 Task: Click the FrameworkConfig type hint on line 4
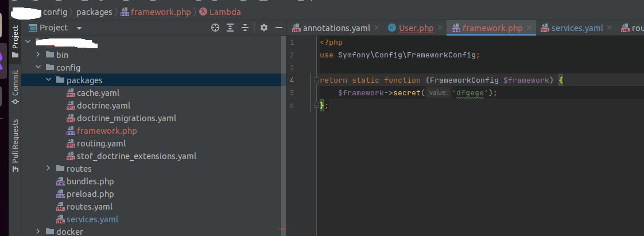click(x=464, y=80)
